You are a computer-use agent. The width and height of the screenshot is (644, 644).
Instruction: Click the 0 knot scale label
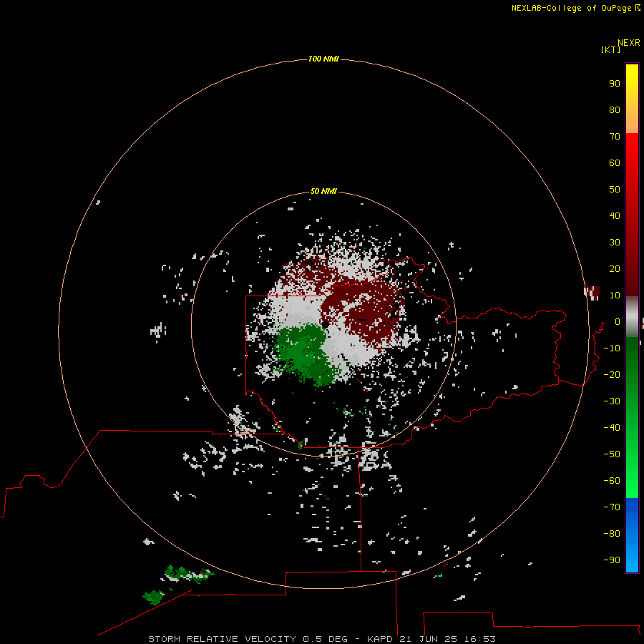pyautogui.click(x=618, y=321)
